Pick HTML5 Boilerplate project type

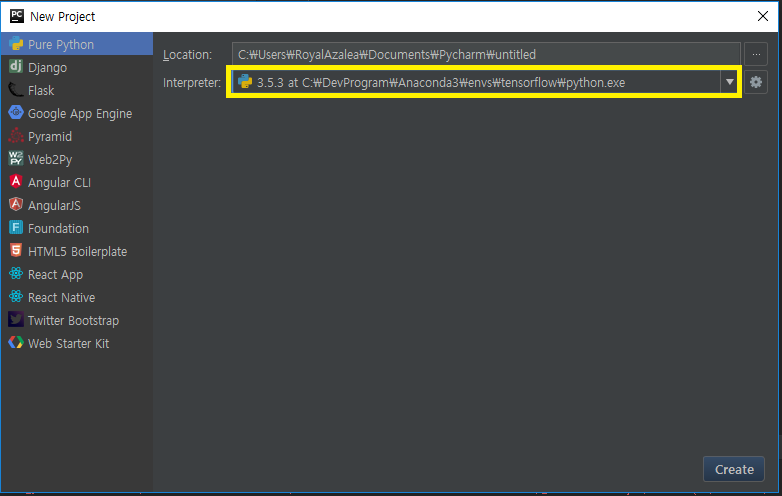(x=77, y=251)
